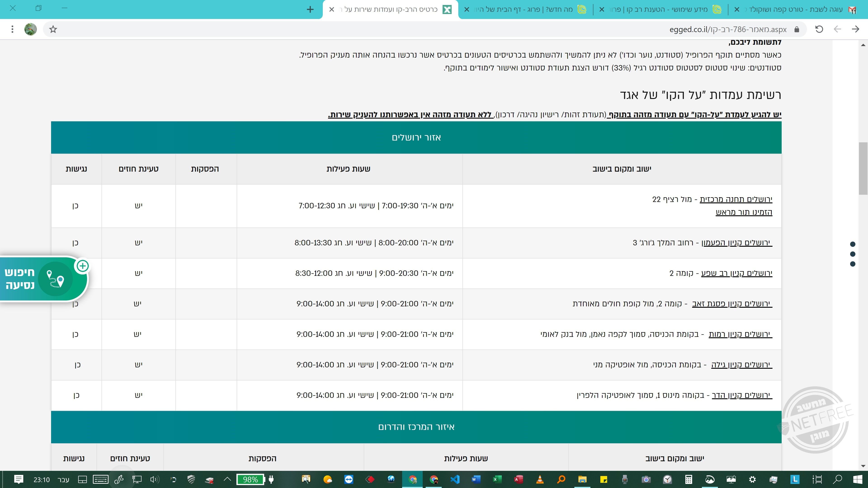Open the VLC player taskbar icon
Image resolution: width=868 pixels, height=488 pixels.
pyautogui.click(x=540, y=479)
